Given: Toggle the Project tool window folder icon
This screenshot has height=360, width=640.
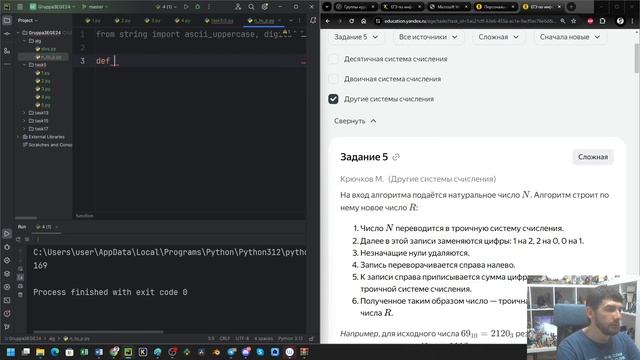Looking at the screenshot, I should 7,20.
